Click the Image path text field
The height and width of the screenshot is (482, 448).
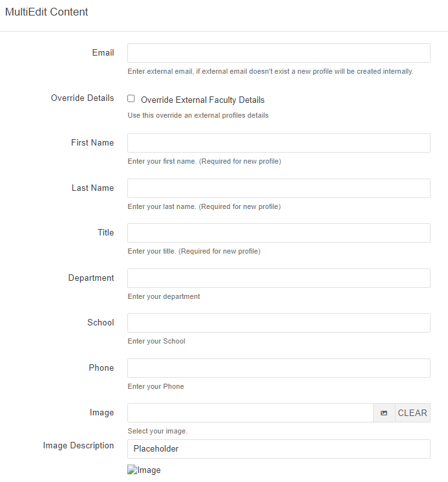[x=250, y=413]
